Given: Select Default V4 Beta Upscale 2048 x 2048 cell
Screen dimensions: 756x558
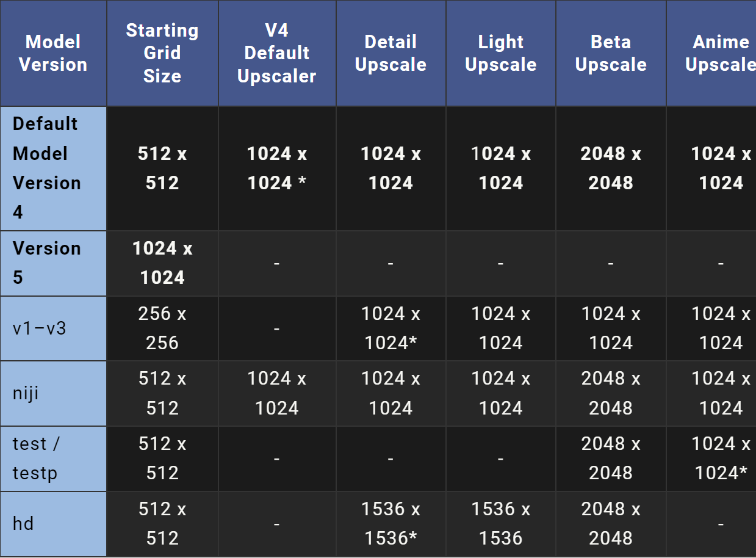Looking at the screenshot, I should [x=611, y=168].
